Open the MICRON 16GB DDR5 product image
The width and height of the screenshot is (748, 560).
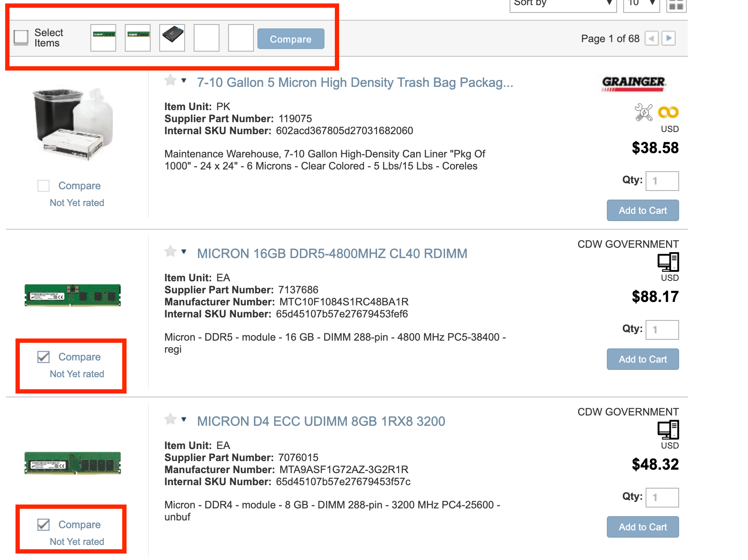[73, 295]
